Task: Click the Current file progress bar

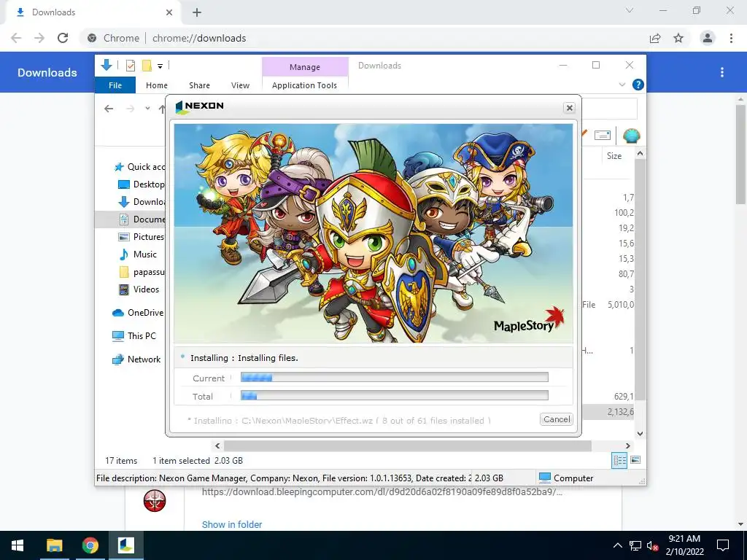Action: click(x=395, y=378)
